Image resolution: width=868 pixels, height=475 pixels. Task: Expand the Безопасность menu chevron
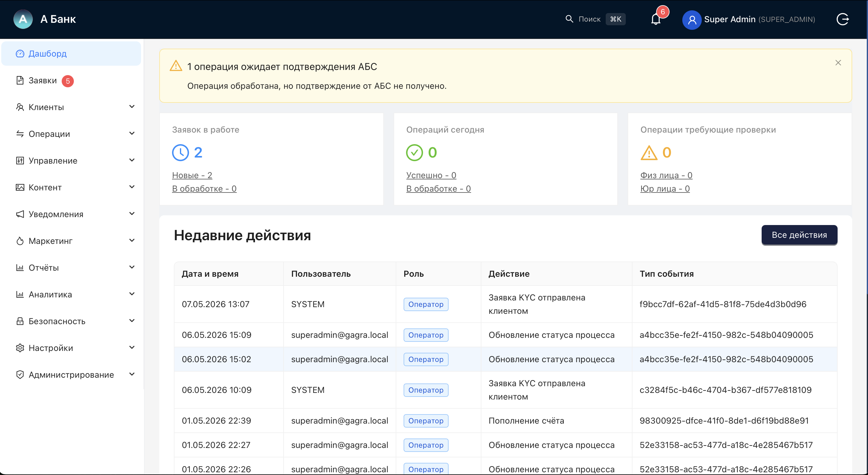132,321
